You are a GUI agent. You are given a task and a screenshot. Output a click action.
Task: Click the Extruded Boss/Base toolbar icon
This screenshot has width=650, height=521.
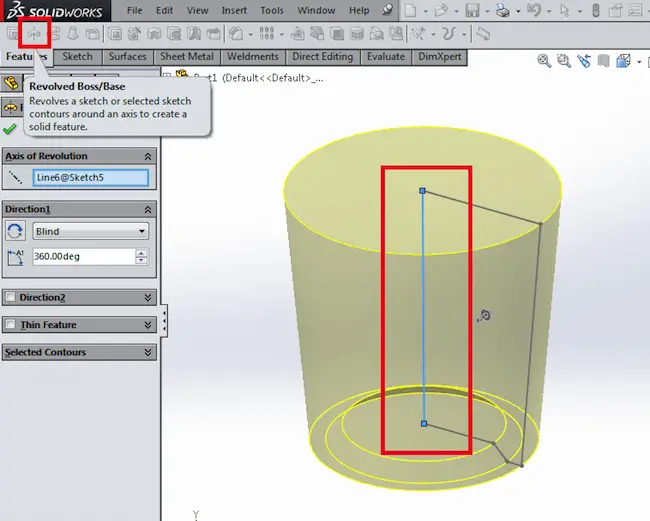coord(14,34)
